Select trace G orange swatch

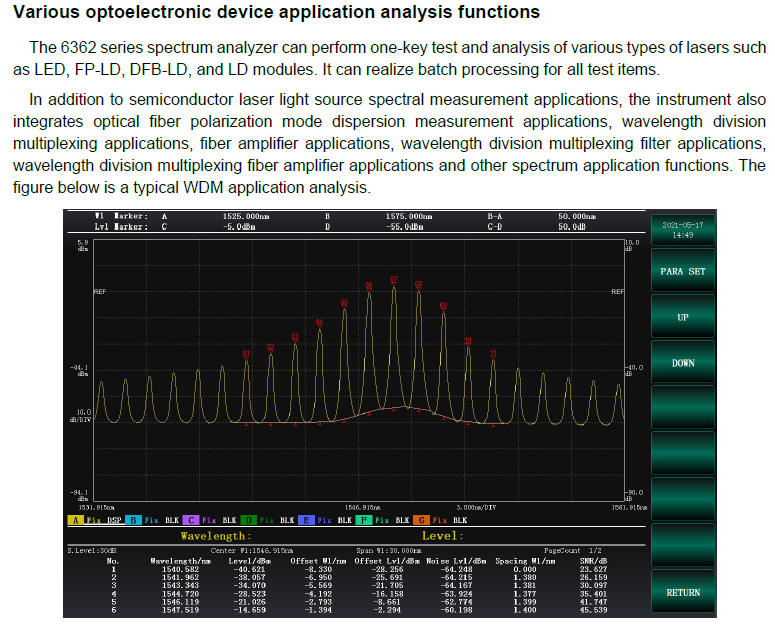(x=421, y=520)
